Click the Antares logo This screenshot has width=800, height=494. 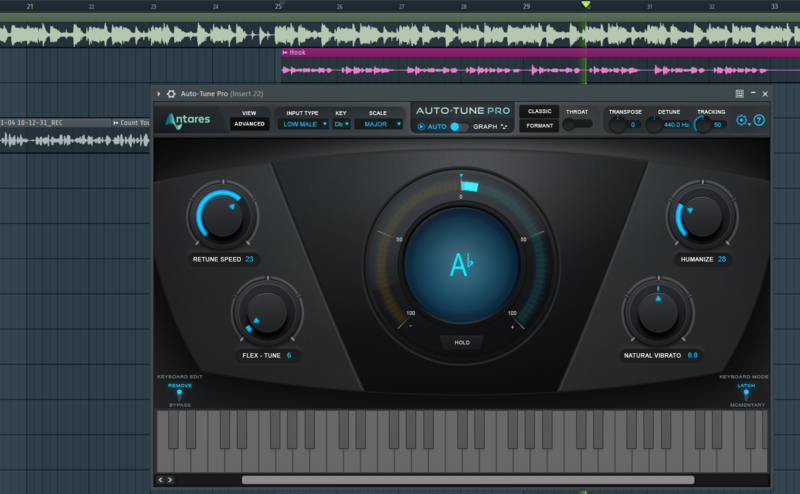pos(188,120)
